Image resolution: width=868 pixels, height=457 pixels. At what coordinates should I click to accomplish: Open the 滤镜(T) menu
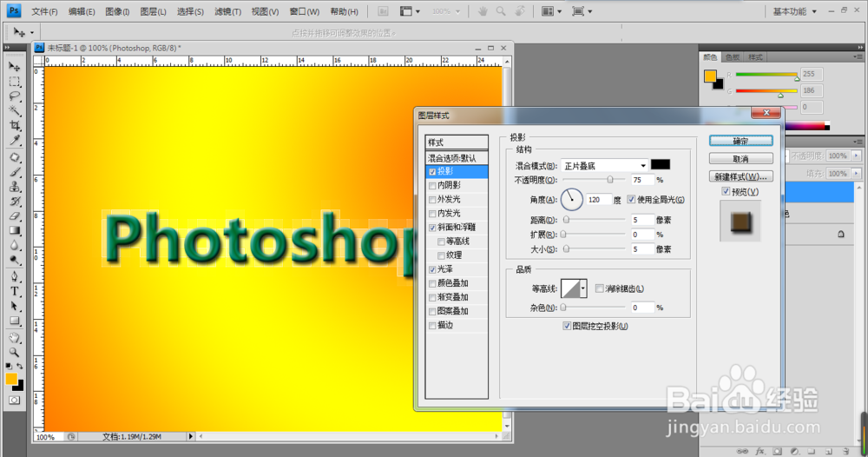pyautogui.click(x=227, y=11)
